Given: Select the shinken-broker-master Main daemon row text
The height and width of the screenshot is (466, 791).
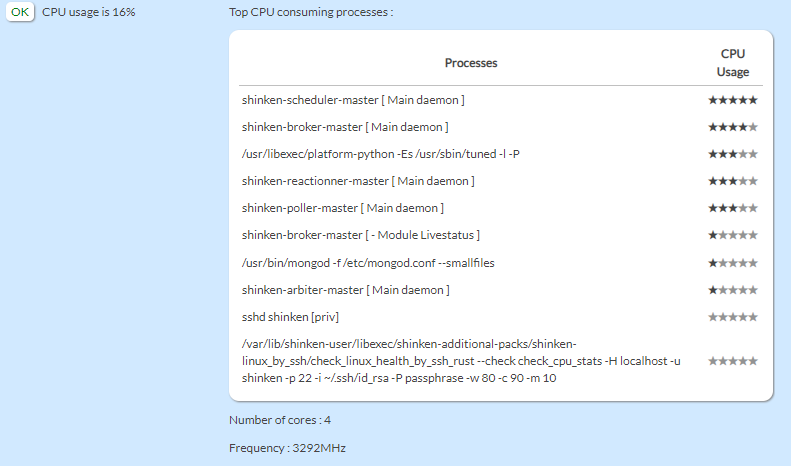Looking at the screenshot, I should [x=344, y=127].
